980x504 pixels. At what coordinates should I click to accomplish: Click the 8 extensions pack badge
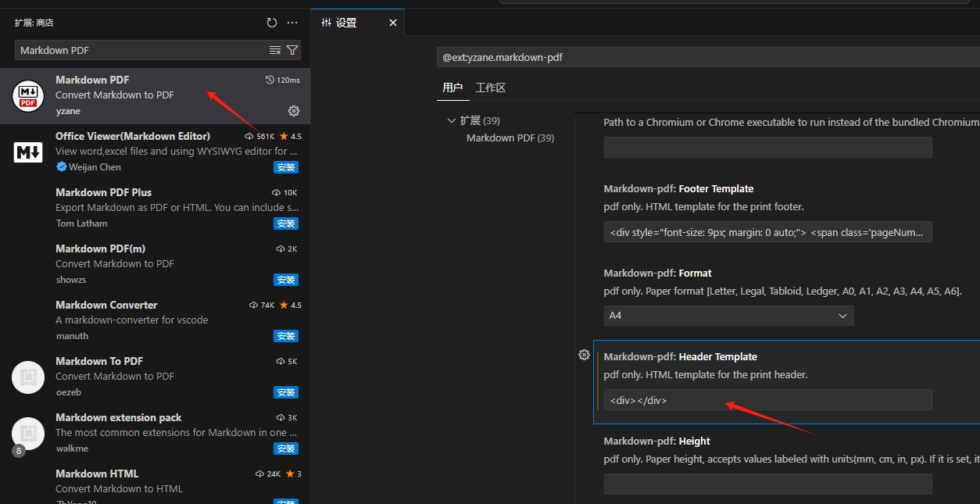[19, 451]
